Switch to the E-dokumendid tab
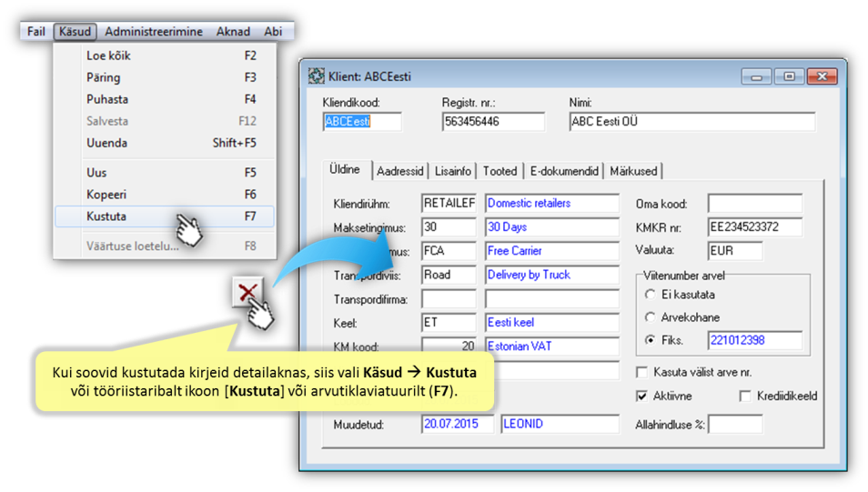 [x=564, y=172]
